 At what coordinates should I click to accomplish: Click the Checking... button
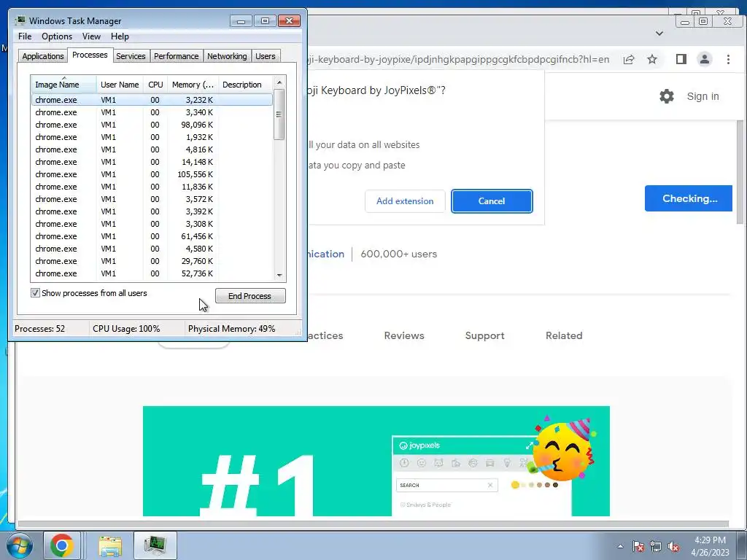coord(689,198)
